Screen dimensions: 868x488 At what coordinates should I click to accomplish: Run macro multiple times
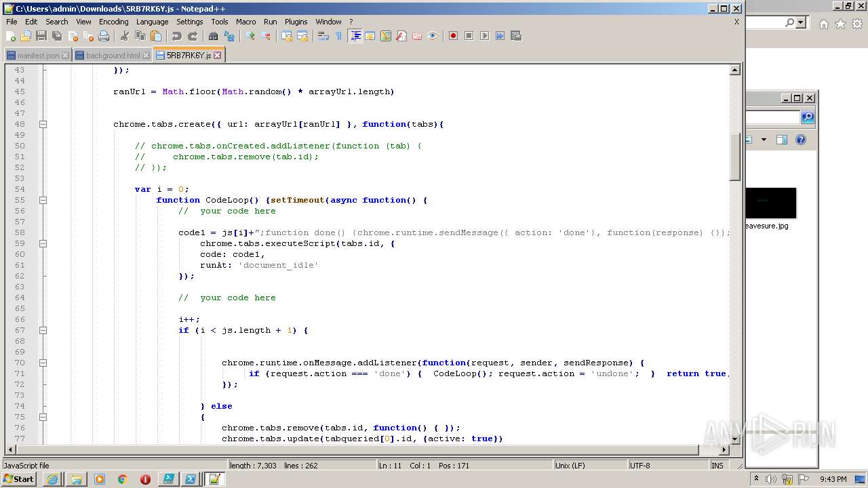point(500,36)
